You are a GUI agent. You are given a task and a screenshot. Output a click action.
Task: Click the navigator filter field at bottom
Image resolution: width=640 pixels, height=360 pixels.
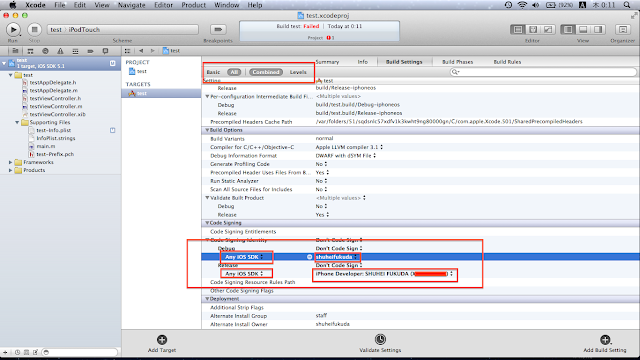click(80, 352)
